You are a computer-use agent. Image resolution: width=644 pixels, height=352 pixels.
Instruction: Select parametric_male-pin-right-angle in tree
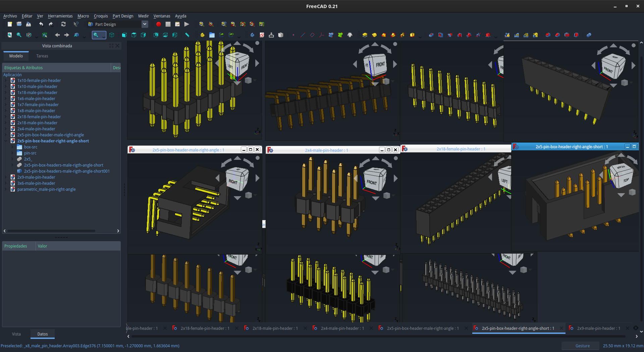point(47,189)
